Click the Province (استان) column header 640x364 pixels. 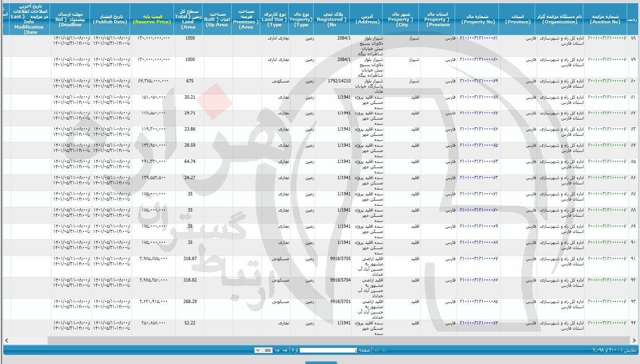pos(518,19)
